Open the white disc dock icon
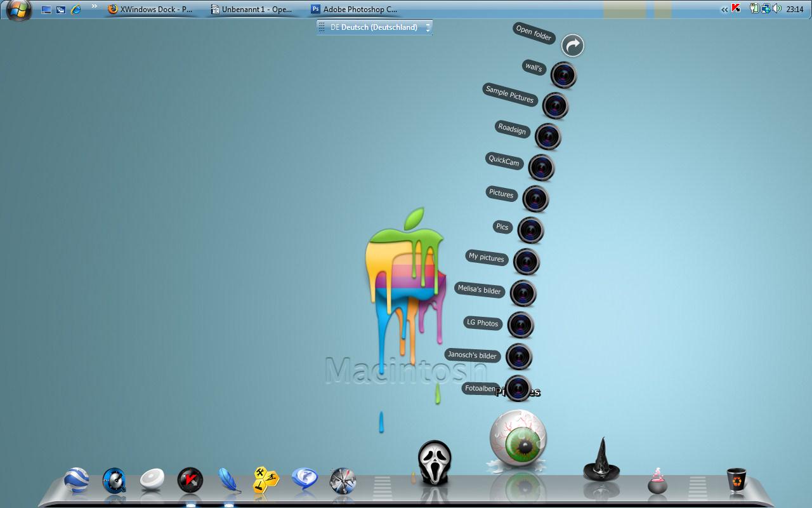 pos(152,479)
